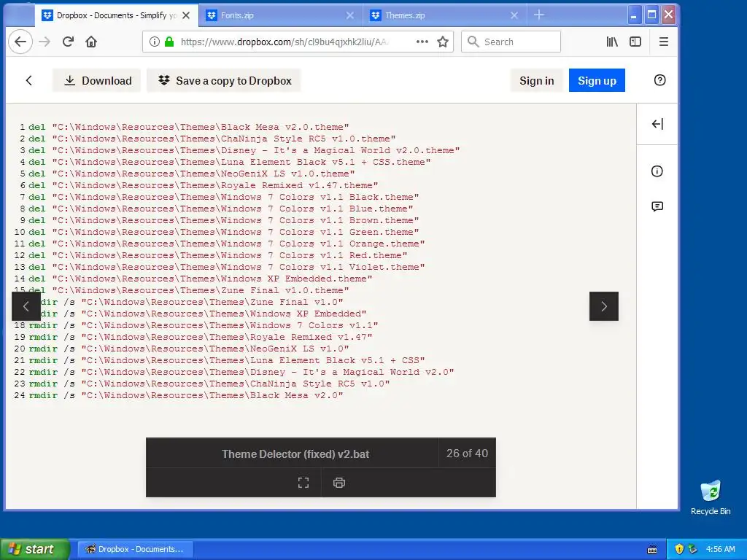Screen dimensions: 747x560
Task: Open comments icon in sidebar
Action: pyautogui.click(x=657, y=206)
